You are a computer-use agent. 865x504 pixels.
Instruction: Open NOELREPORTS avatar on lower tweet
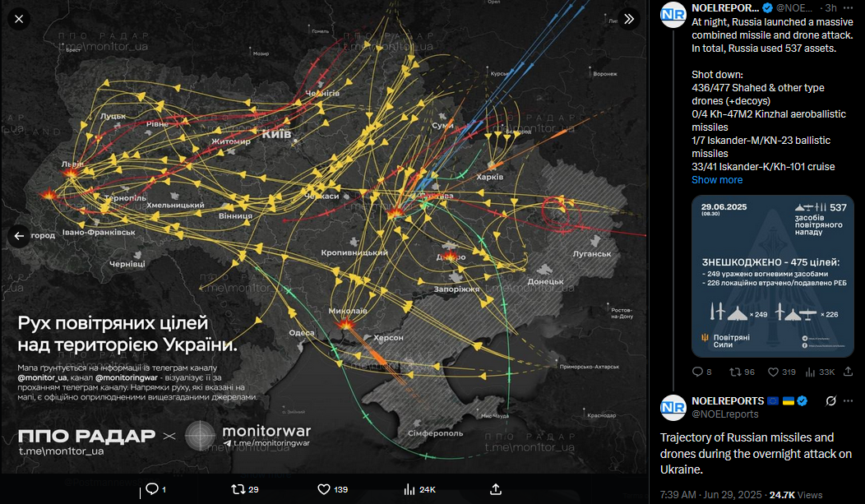click(x=673, y=408)
